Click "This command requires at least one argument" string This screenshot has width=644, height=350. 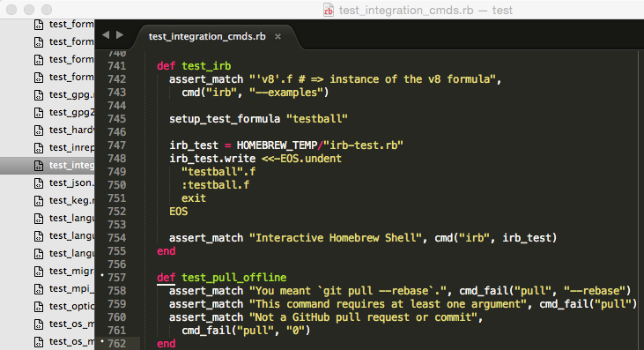click(388, 304)
